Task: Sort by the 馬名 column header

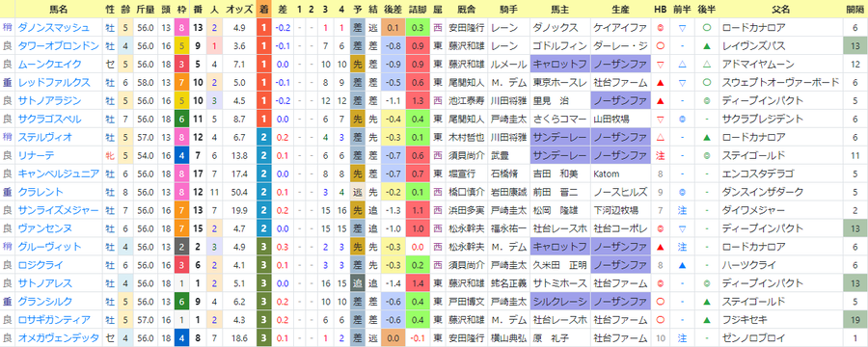Action: coord(58,10)
